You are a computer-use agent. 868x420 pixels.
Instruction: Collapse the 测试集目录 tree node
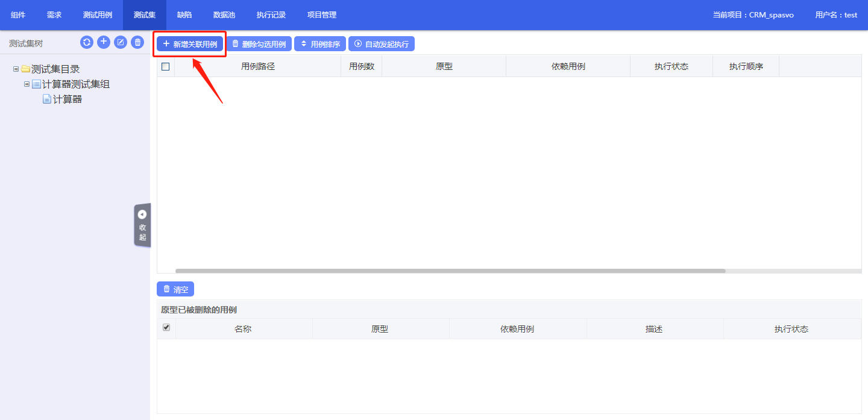14,69
